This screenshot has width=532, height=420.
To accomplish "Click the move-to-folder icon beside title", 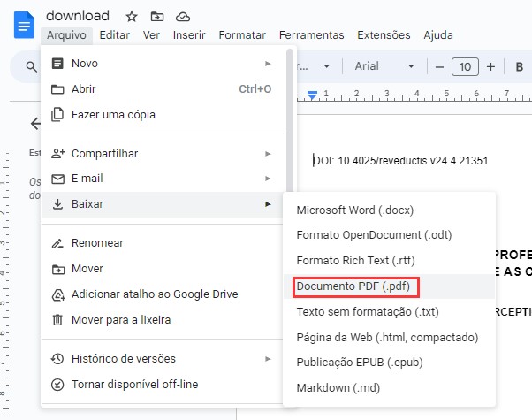I will coord(157,16).
